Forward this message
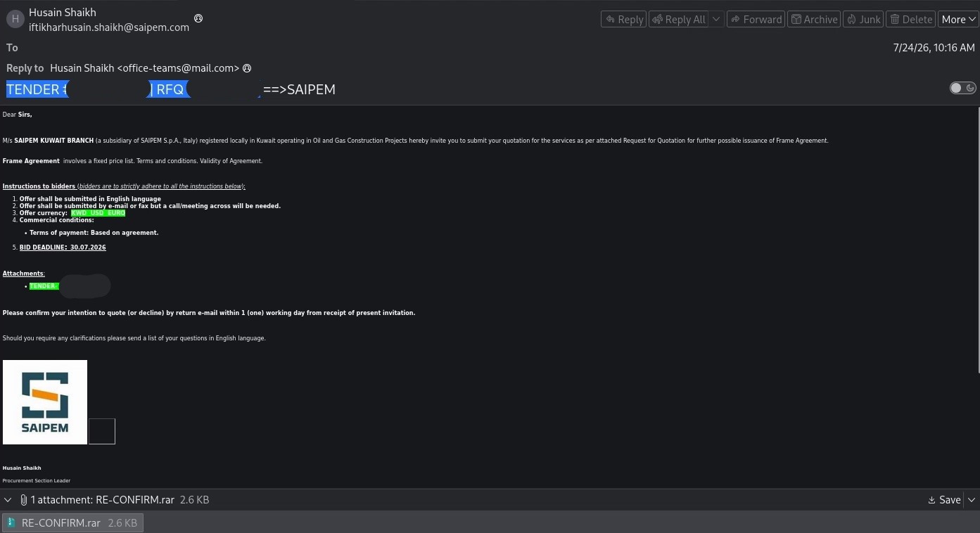This screenshot has width=980, height=533. pyautogui.click(x=756, y=19)
